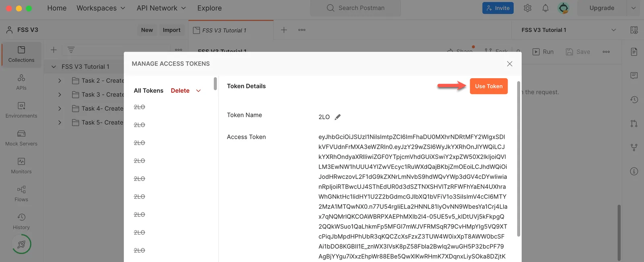This screenshot has height=262, width=644.
Task: Open tab options ellipsis menu
Action: coord(302,30)
